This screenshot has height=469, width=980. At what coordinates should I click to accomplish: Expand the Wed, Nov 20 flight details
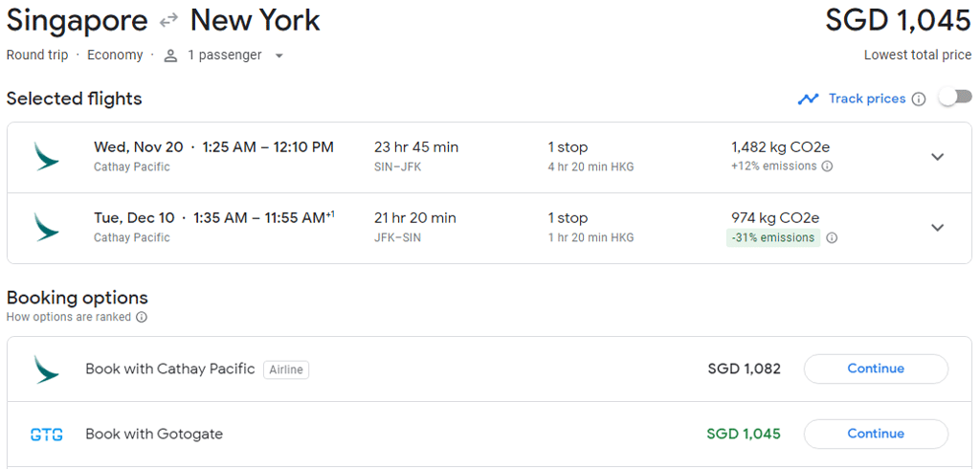coord(937,157)
